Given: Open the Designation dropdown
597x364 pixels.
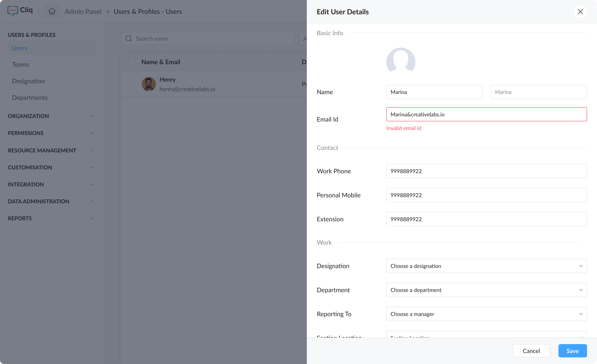Looking at the screenshot, I should tap(486, 266).
